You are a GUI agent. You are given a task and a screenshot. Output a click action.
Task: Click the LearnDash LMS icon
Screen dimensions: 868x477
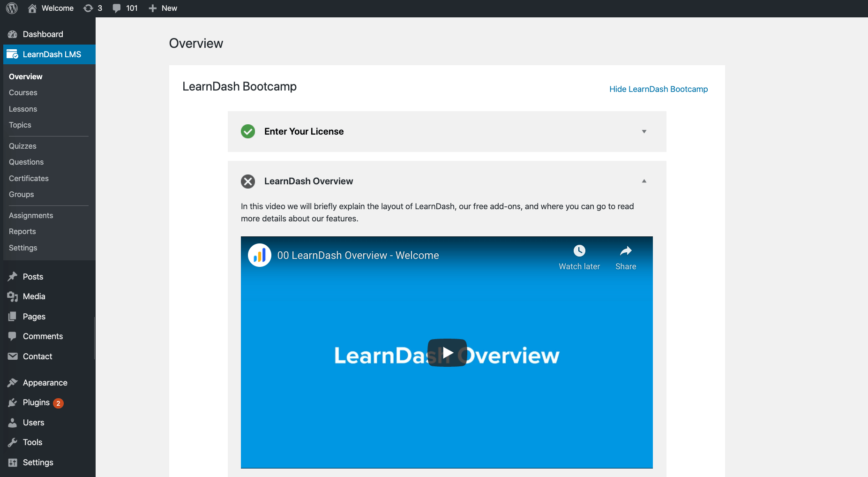[x=13, y=54]
